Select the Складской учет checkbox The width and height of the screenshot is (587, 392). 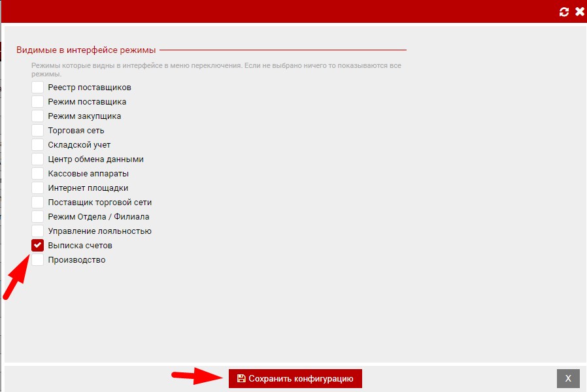(38, 144)
